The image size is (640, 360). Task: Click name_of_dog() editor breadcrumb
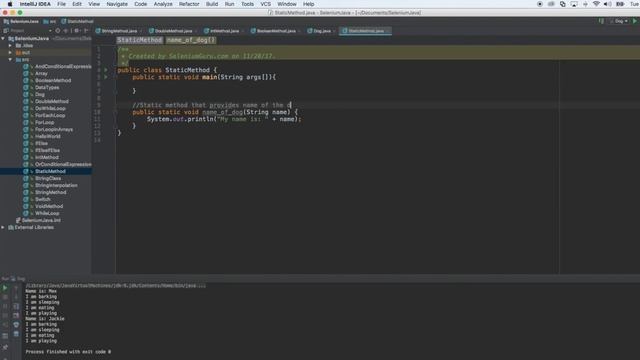point(191,40)
